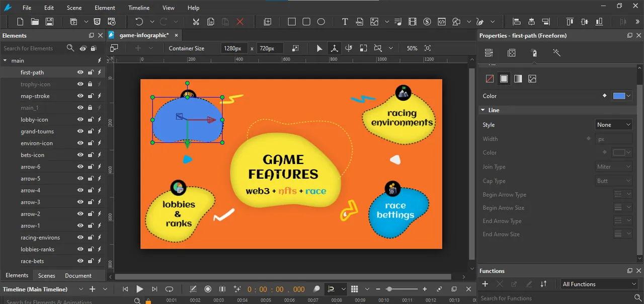
Task: Click the Cut scissors icon
Action: (x=196, y=22)
